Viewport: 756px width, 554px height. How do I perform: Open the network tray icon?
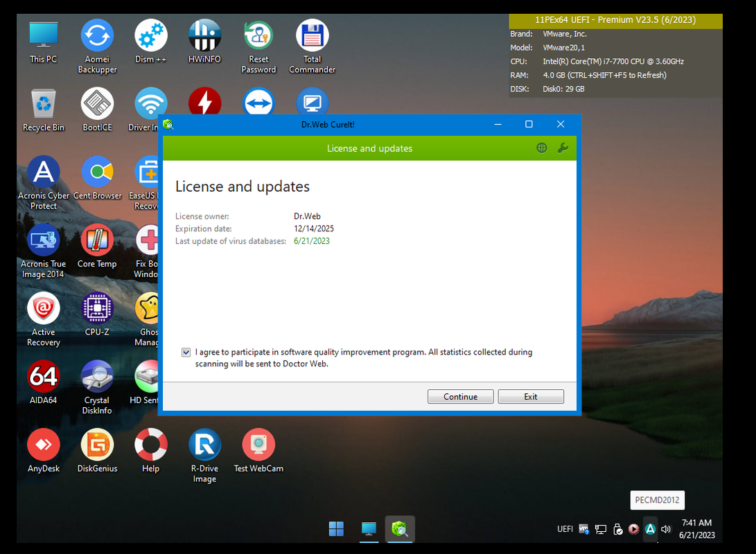[600, 530]
